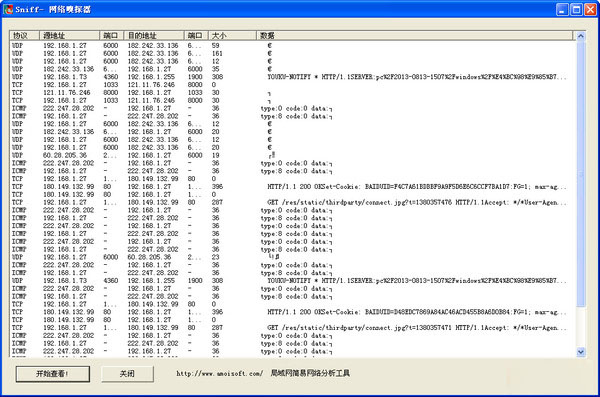Select the UDP row with size 161
Screen dimensions: 600x397
pyautogui.click(x=293, y=54)
